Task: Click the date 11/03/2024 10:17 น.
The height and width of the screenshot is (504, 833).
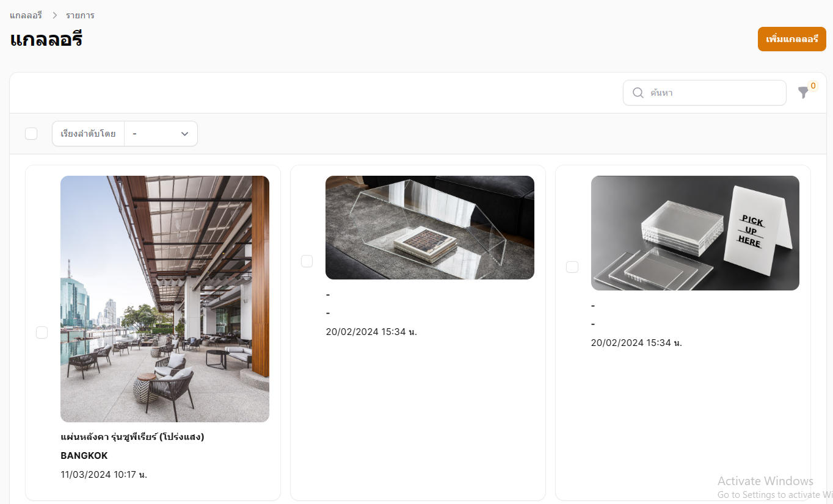Action: (x=104, y=474)
